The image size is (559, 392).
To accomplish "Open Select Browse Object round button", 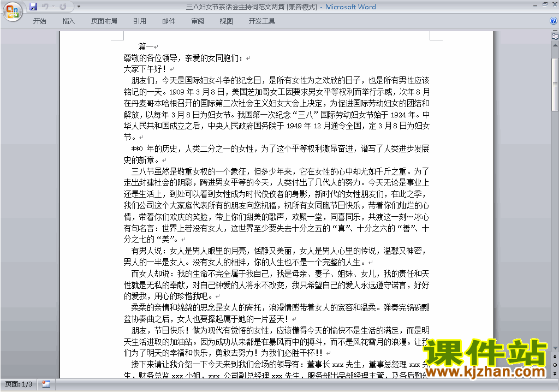I will coord(555,365).
